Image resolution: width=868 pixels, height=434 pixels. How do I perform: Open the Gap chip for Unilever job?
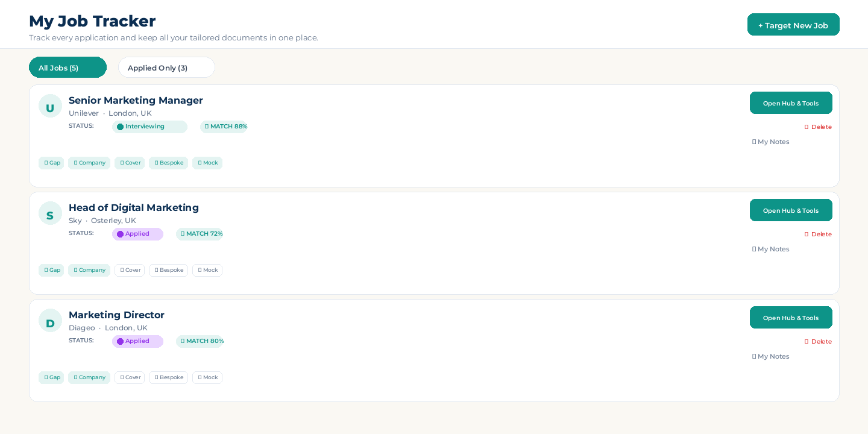(x=51, y=163)
